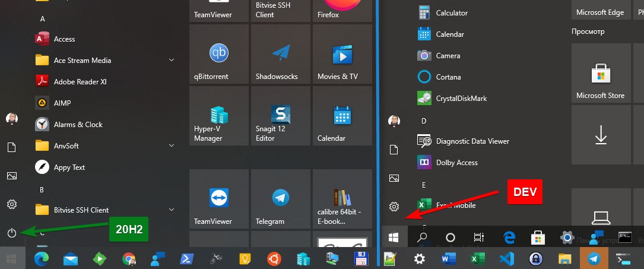The image size is (644, 269).
Task: Open the qBittorrent tile
Action: (x=219, y=53)
